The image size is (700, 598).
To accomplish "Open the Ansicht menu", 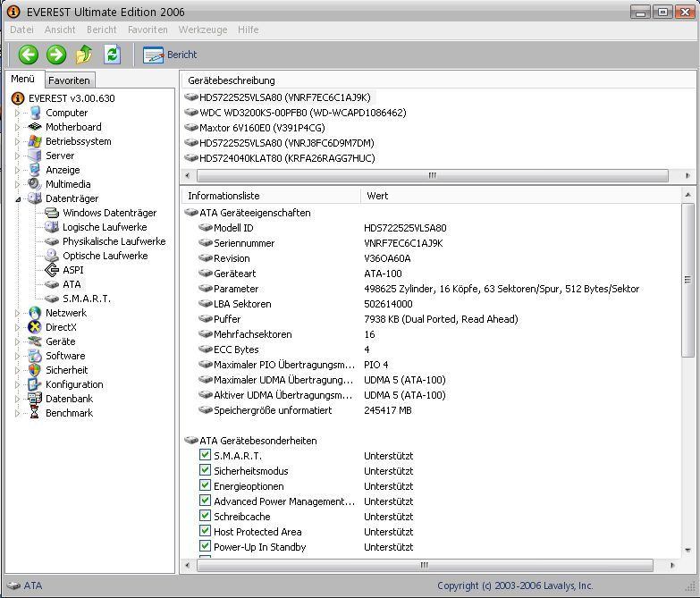I will tap(60, 29).
